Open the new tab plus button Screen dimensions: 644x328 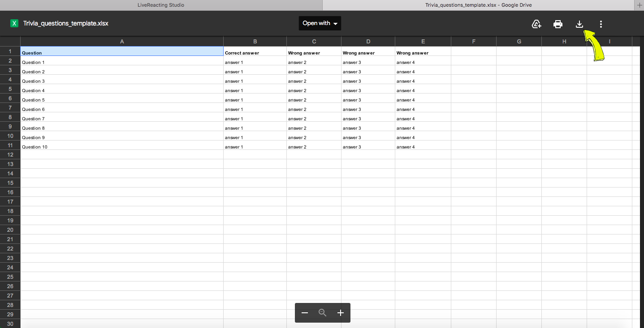click(640, 5)
